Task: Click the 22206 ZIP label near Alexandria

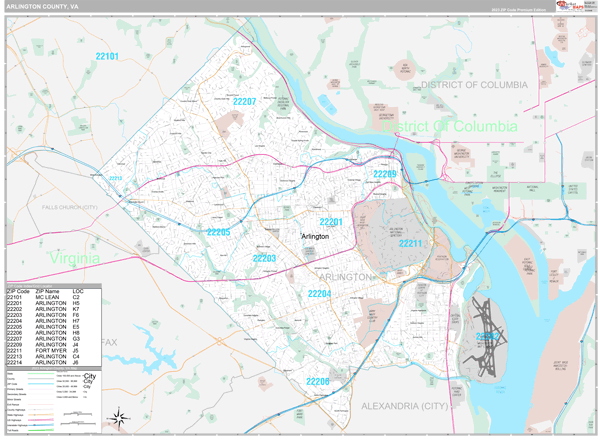Action: 318,382
